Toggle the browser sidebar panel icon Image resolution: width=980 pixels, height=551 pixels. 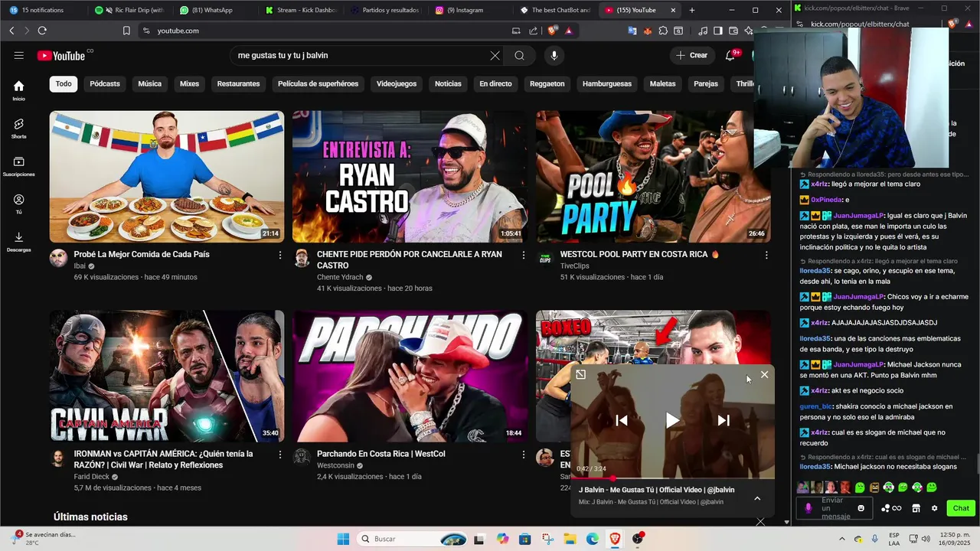coord(718,31)
